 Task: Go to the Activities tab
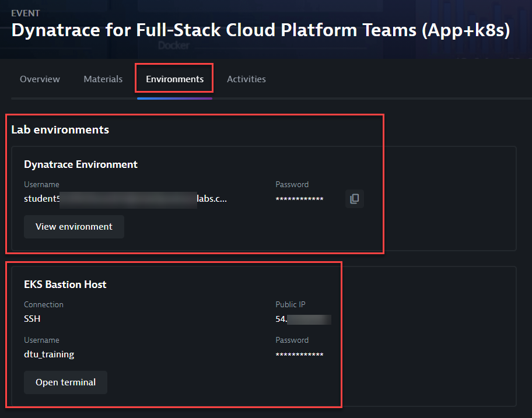(246, 79)
